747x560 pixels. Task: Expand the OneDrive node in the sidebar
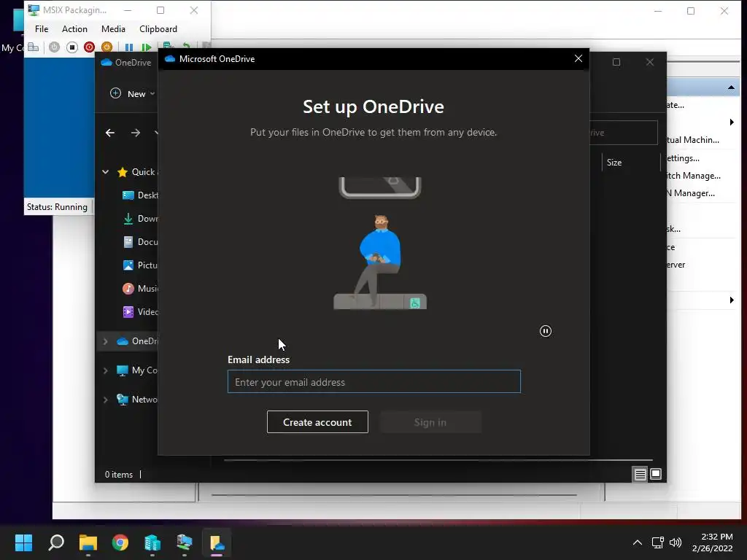pos(105,341)
